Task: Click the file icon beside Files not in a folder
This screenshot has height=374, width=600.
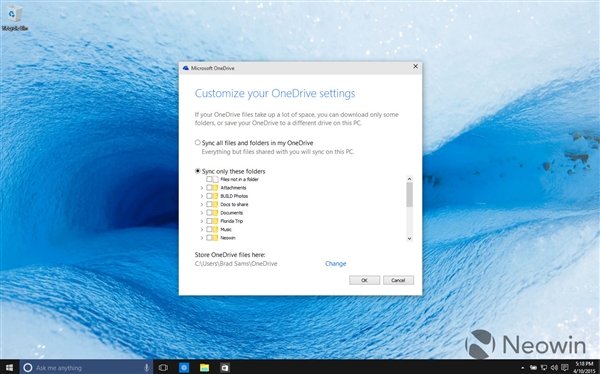Action: [216, 179]
